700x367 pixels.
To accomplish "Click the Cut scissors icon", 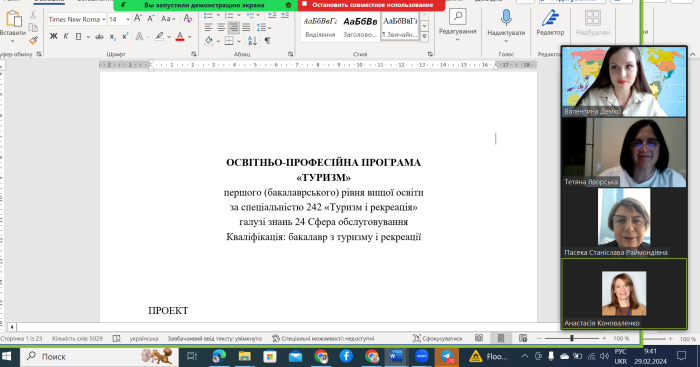I will tap(33, 15).
